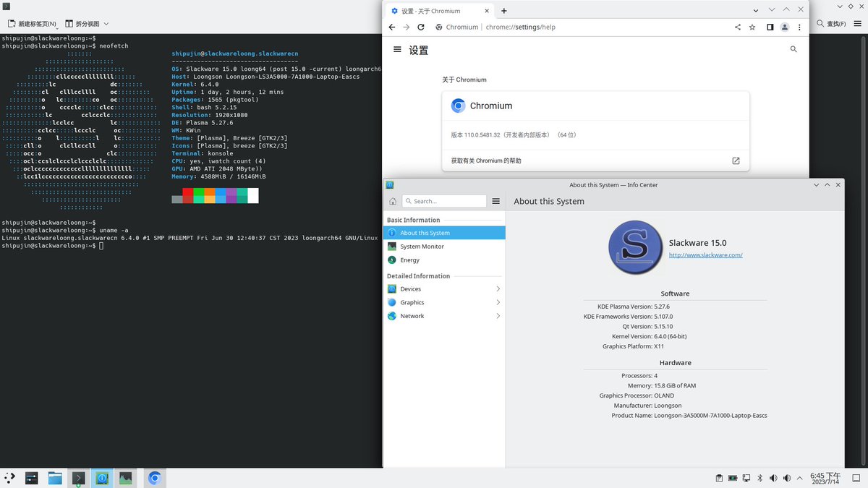
Task: Click the Chromium forward arrow
Action: point(406,27)
